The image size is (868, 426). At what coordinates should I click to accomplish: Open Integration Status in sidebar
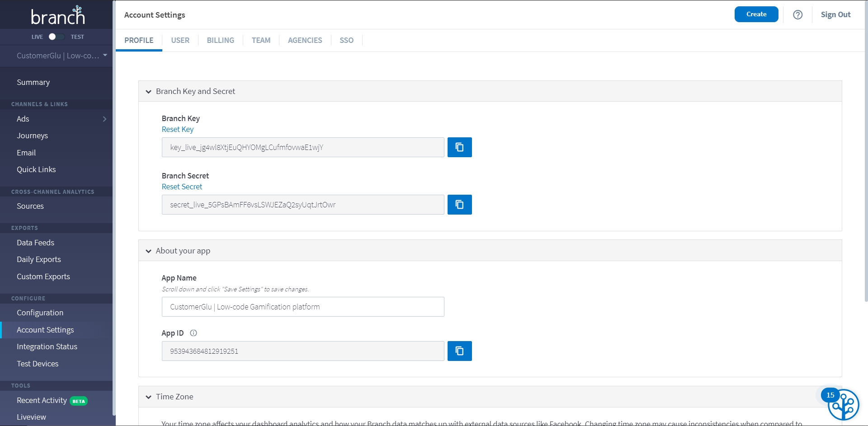47,346
